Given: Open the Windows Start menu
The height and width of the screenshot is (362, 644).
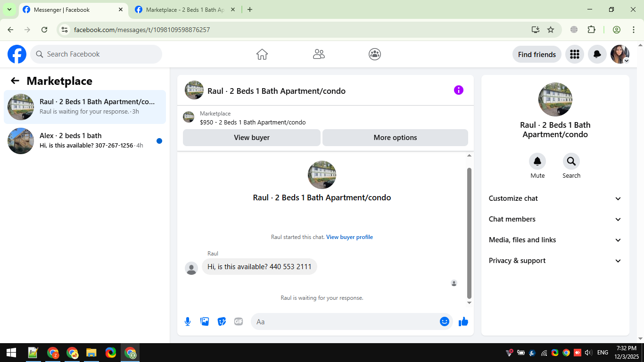Looking at the screenshot, I should tap(11, 353).
